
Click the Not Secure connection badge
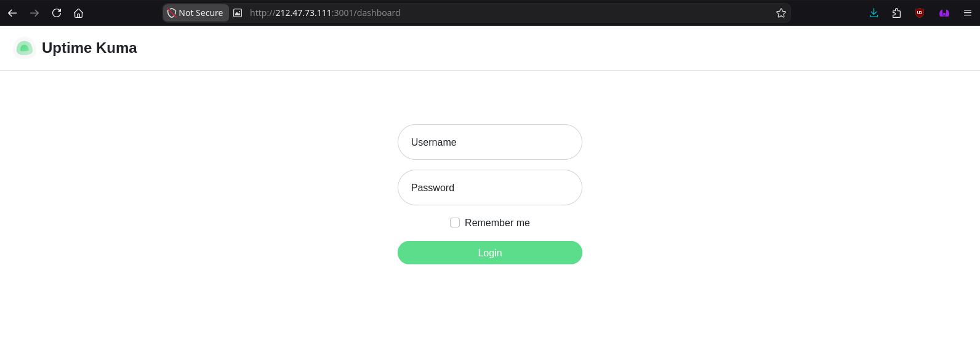tap(196, 13)
